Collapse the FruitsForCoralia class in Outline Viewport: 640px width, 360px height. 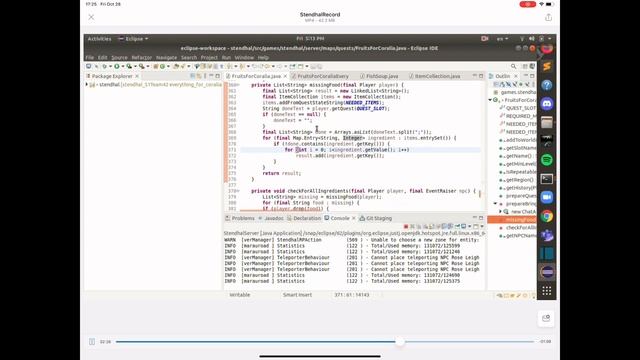coord(490,100)
